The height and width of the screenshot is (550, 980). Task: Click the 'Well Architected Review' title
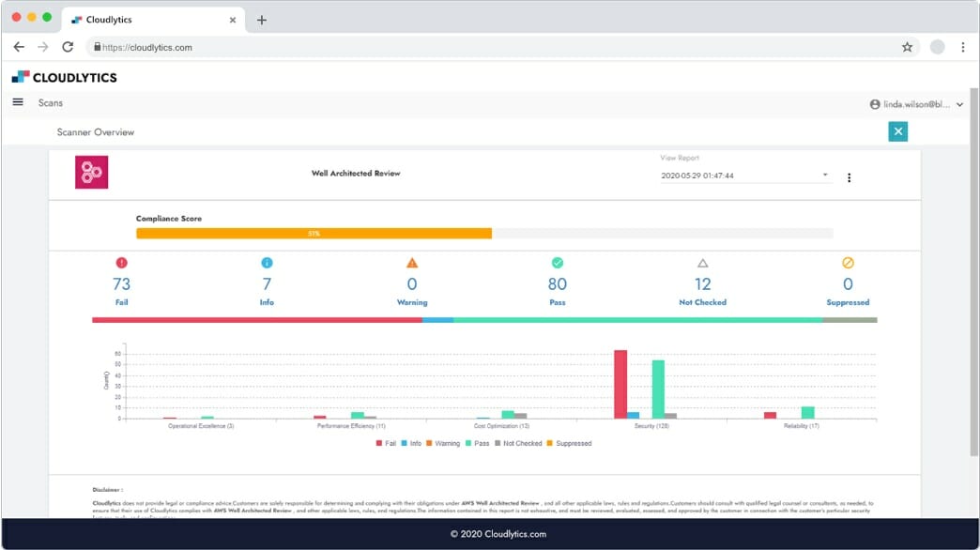coord(356,173)
